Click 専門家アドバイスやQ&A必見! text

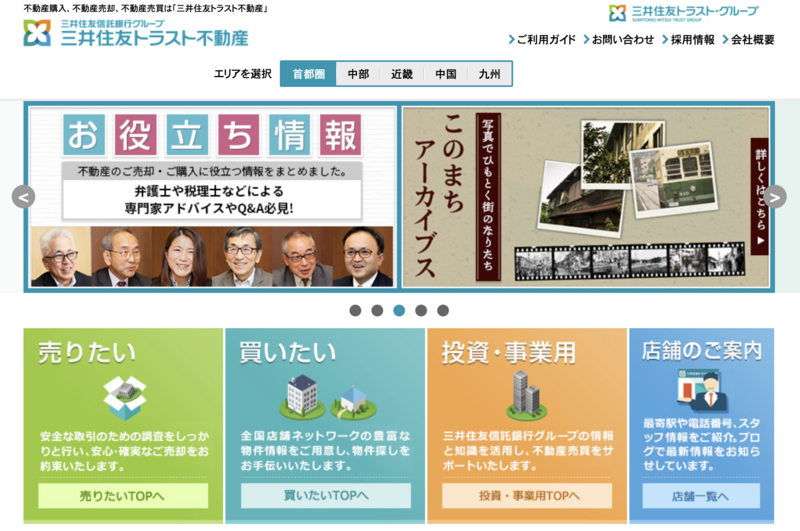pos(209,208)
